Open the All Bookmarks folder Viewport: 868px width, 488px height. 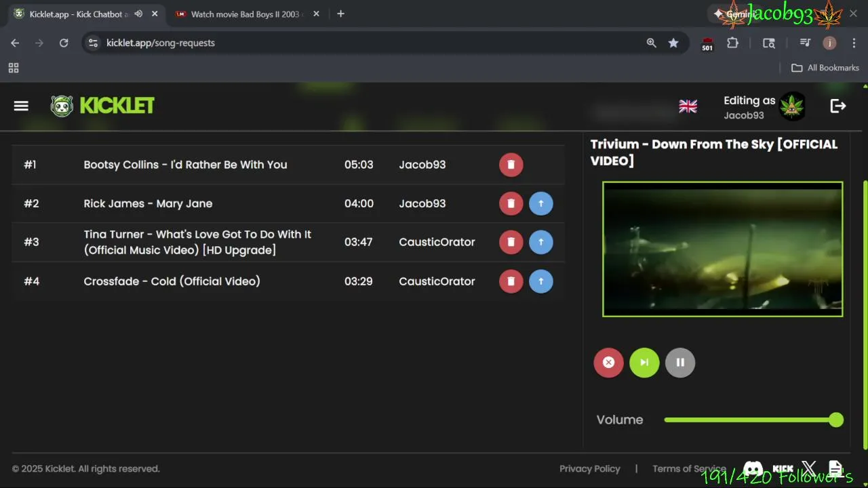(825, 68)
